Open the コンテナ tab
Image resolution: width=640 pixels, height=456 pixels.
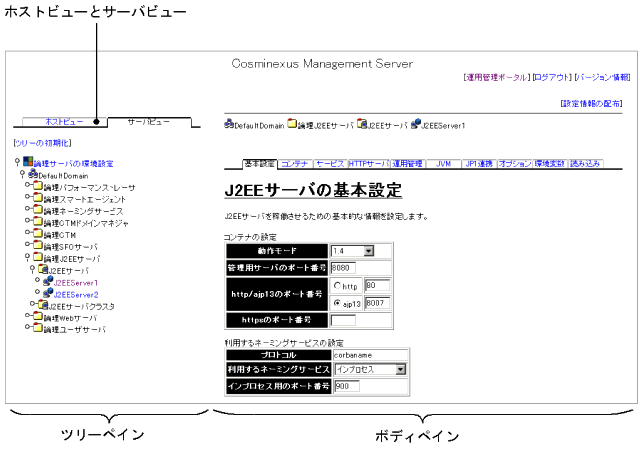click(x=295, y=164)
